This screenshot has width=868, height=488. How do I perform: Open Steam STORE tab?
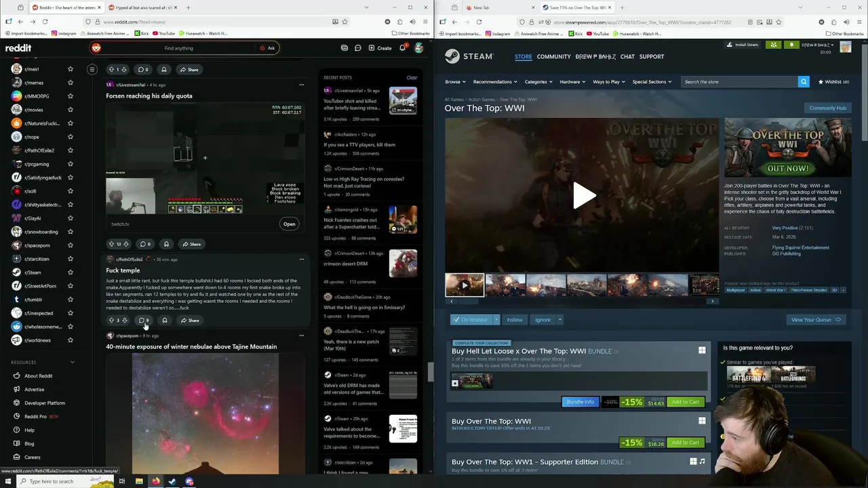[524, 57]
